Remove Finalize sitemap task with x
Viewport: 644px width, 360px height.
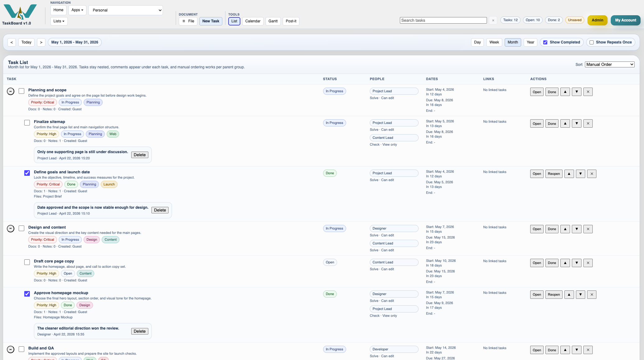coord(588,124)
